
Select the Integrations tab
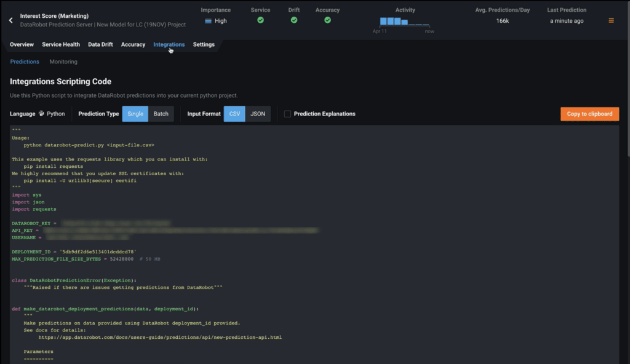169,45
